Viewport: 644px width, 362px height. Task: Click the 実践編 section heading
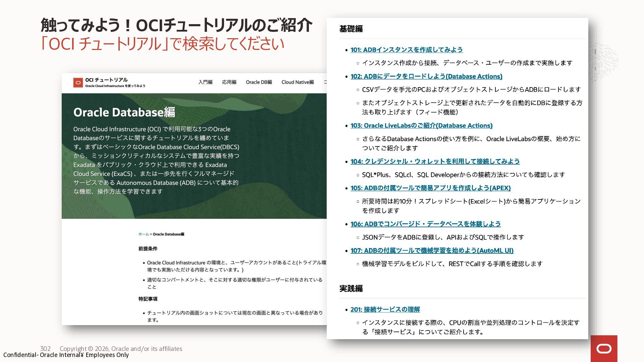[351, 289]
